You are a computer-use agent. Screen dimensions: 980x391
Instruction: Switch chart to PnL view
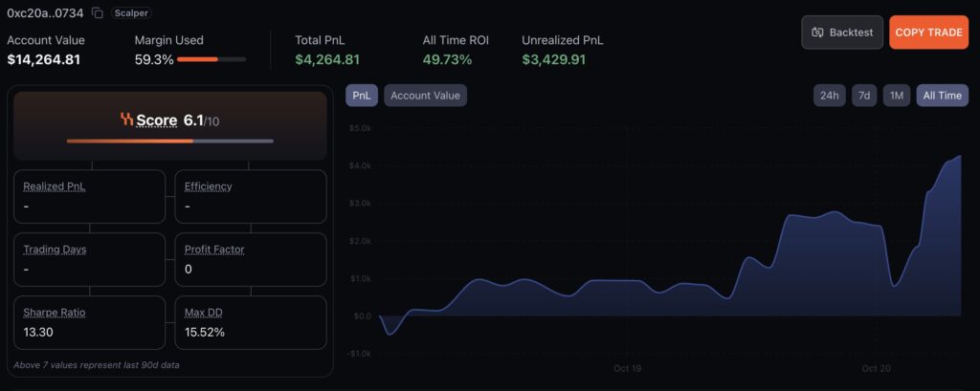(363, 95)
